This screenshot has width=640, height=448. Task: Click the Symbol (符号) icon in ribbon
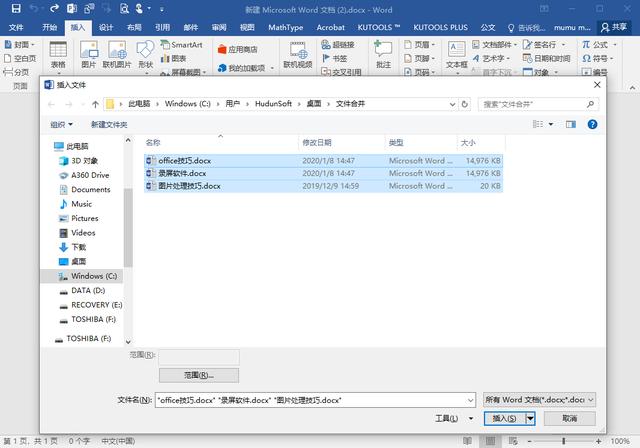pyautogui.click(x=596, y=59)
